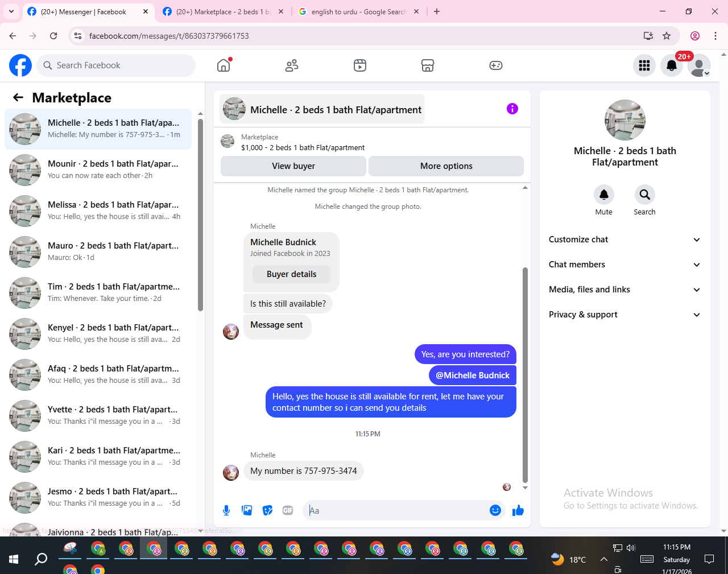Click Michelle's large listing photo

coord(625,120)
